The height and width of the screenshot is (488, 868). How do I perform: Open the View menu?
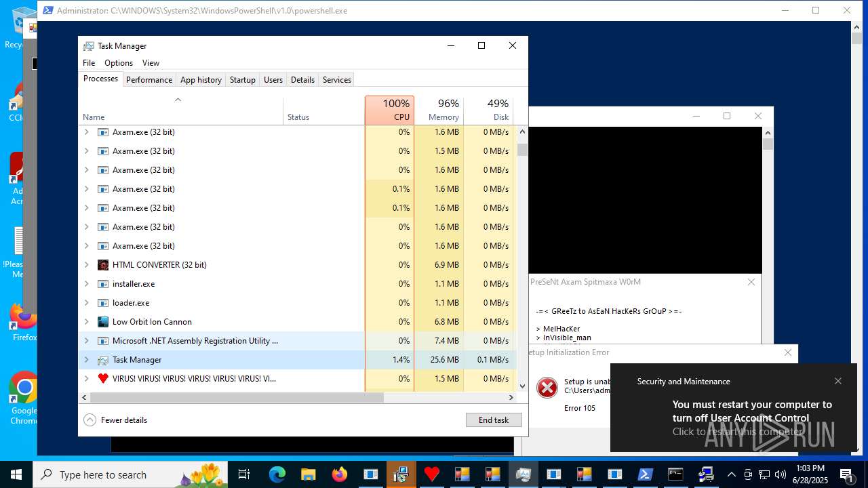(151, 63)
